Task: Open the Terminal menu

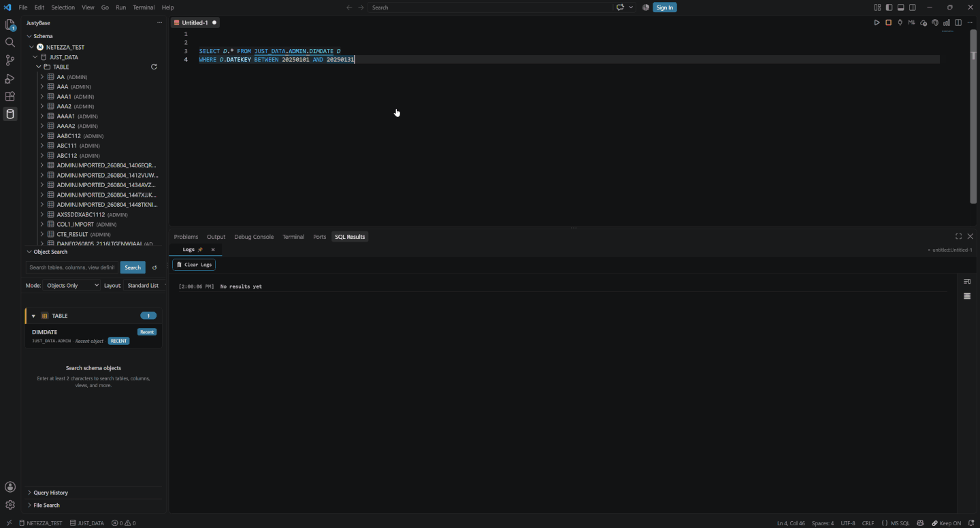Action: [x=144, y=7]
